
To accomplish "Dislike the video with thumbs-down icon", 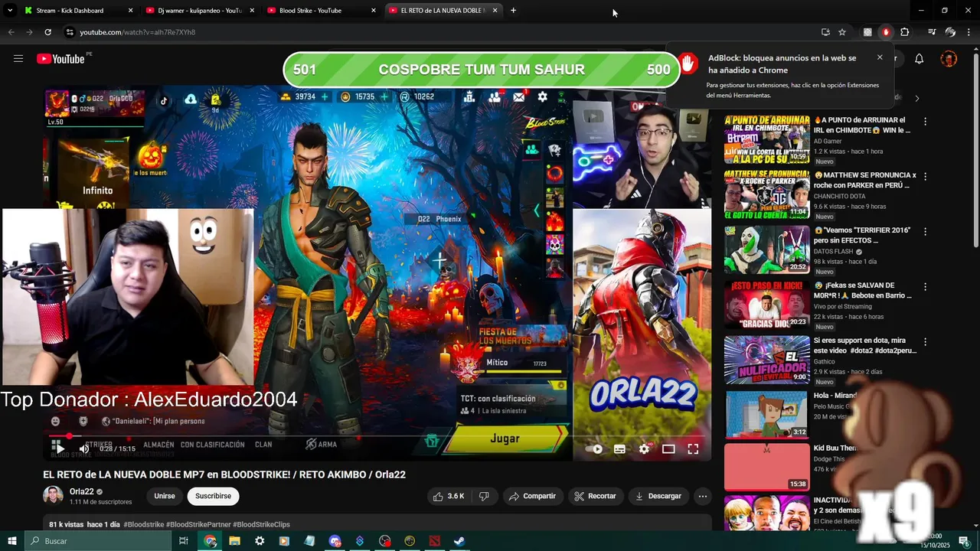I will point(484,496).
